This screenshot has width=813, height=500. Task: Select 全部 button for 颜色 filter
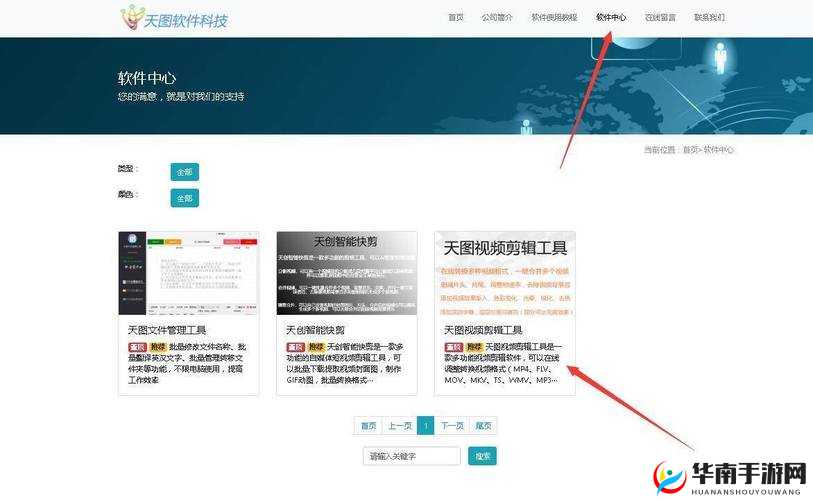pyautogui.click(x=185, y=198)
